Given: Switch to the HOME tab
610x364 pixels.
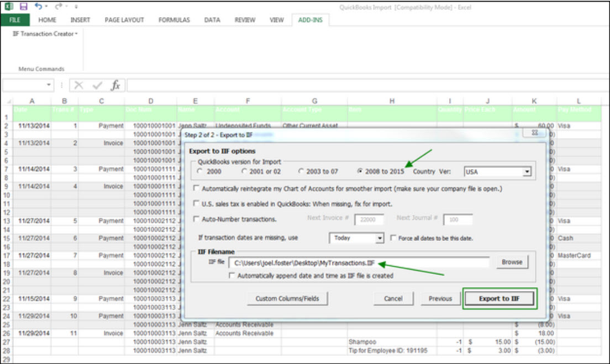Looking at the screenshot, I should 47,20.
